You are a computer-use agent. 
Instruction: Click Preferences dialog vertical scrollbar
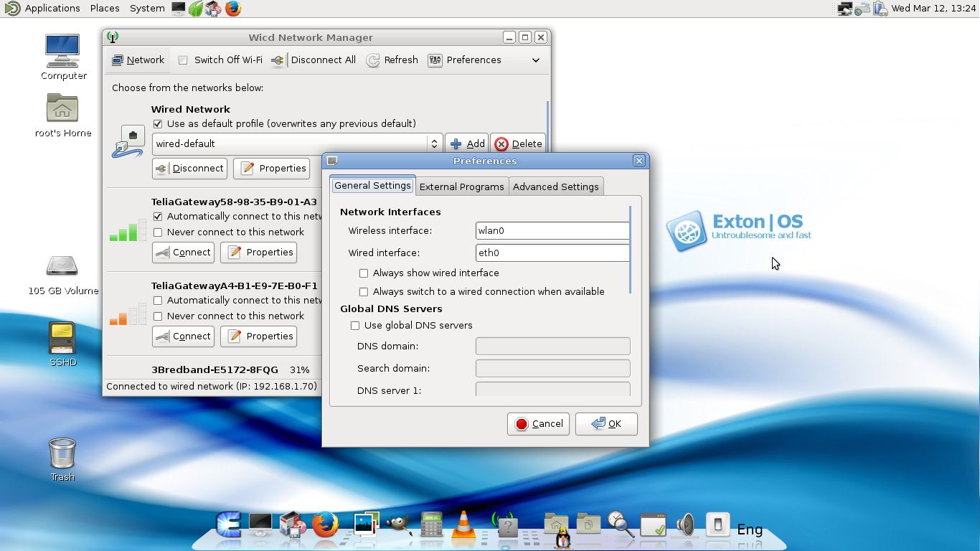click(630, 249)
